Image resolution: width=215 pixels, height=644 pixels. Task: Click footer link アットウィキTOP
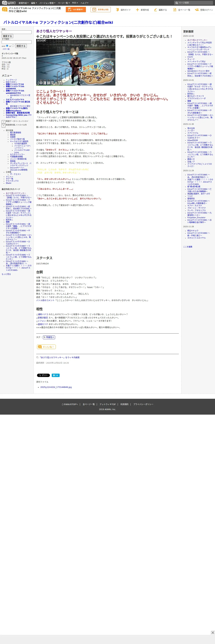[108, 404]
